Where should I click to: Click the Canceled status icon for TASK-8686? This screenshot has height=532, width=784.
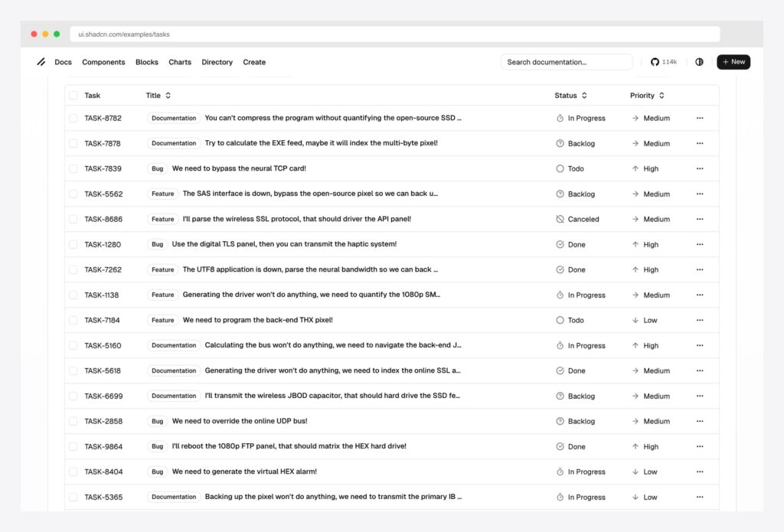click(560, 219)
